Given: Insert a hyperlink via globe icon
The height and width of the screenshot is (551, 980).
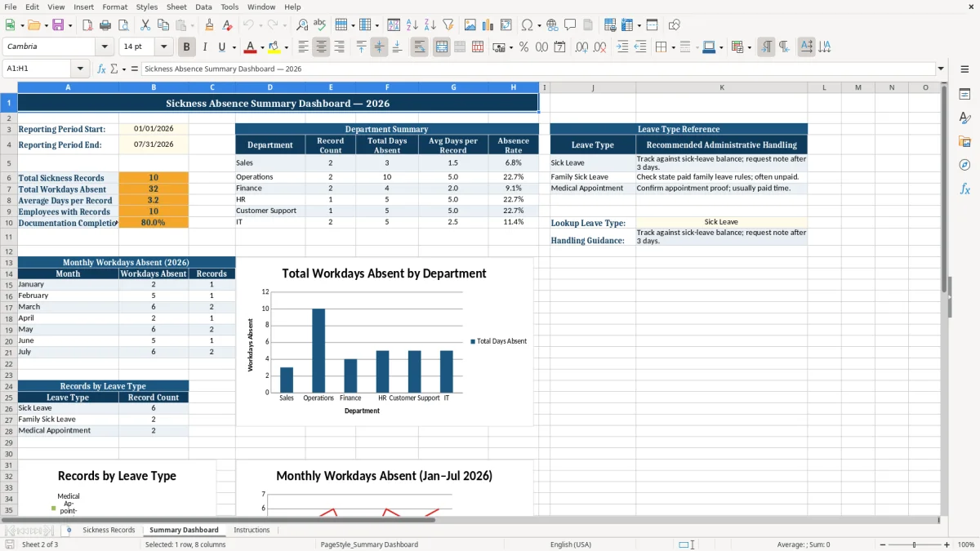Looking at the screenshot, I should click(552, 25).
